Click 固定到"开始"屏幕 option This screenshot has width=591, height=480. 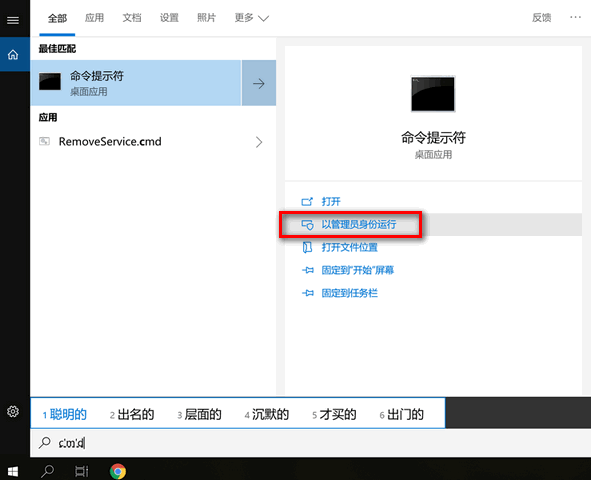pyautogui.click(x=357, y=270)
